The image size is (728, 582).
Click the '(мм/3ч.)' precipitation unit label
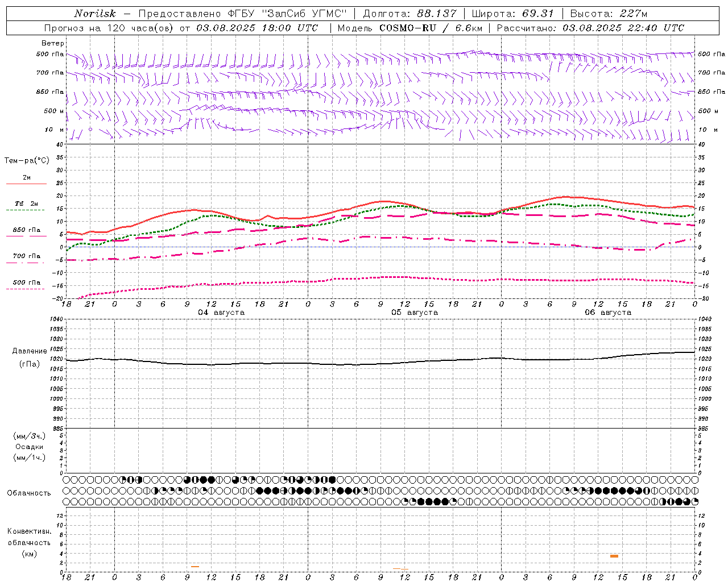(30, 436)
